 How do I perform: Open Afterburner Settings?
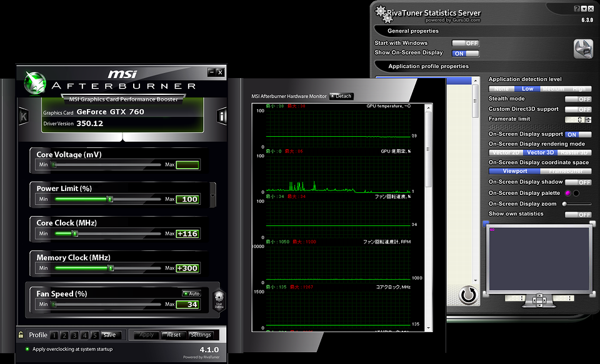pyautogui.click(x=201, y=335)
